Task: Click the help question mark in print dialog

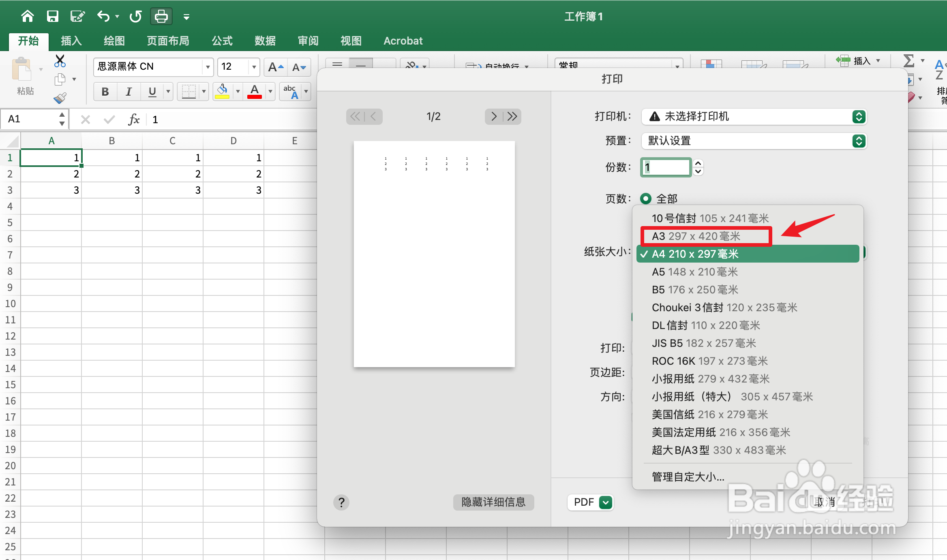Action: [341, 502]
